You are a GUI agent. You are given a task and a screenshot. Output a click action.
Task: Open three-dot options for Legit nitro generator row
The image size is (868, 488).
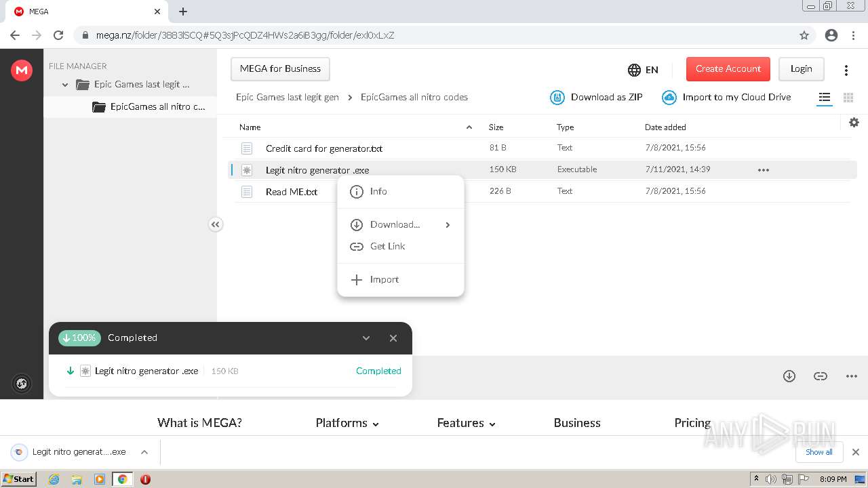[x=764, y=170]
